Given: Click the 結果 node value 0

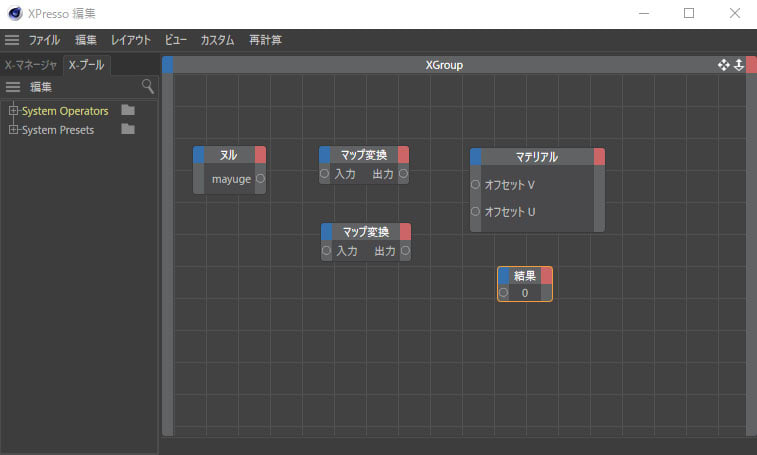Looking at the screenshot, I should 525,293.
